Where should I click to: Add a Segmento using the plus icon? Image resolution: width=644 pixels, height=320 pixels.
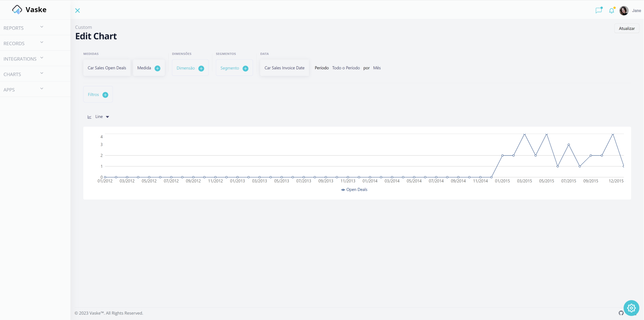click(x=245, y=68)
